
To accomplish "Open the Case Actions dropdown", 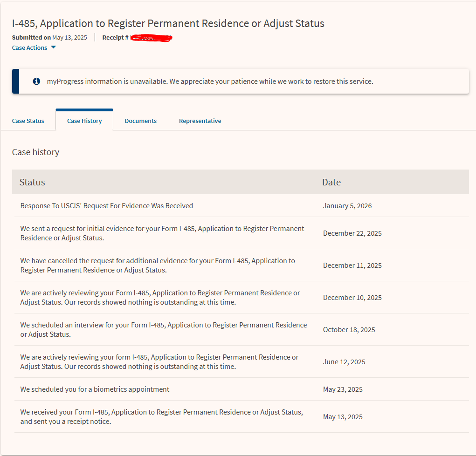I will coord(30,48).
